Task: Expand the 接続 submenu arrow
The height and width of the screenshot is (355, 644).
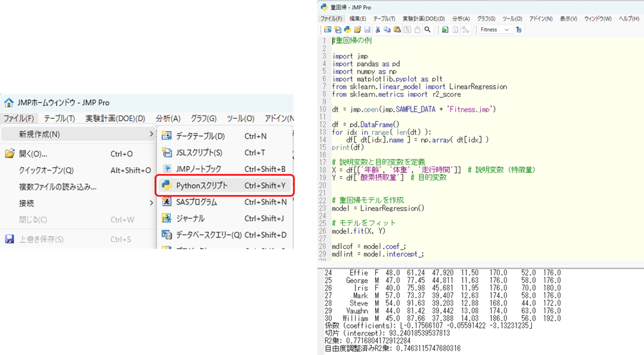Action: [151, 203]
